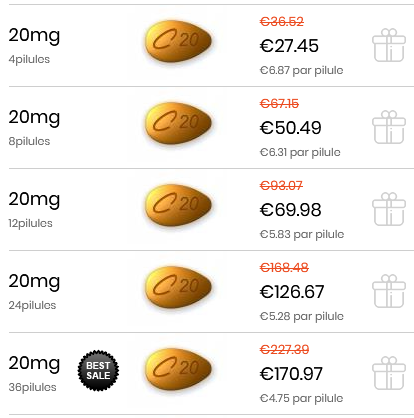Image resolution: width=414 pixels, height=418 pixels.
Task: Choose the €170.97 price option
Action: click(x=291, y=374)
